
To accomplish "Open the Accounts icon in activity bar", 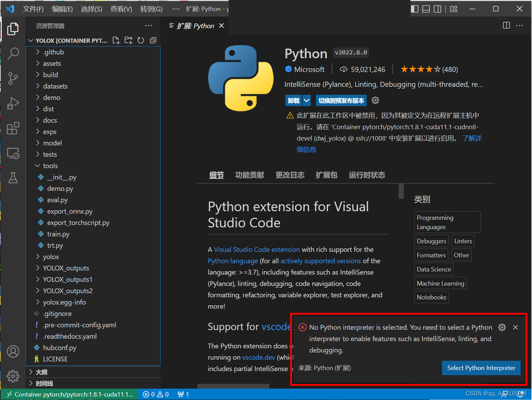I will click(x=13, y=351).
